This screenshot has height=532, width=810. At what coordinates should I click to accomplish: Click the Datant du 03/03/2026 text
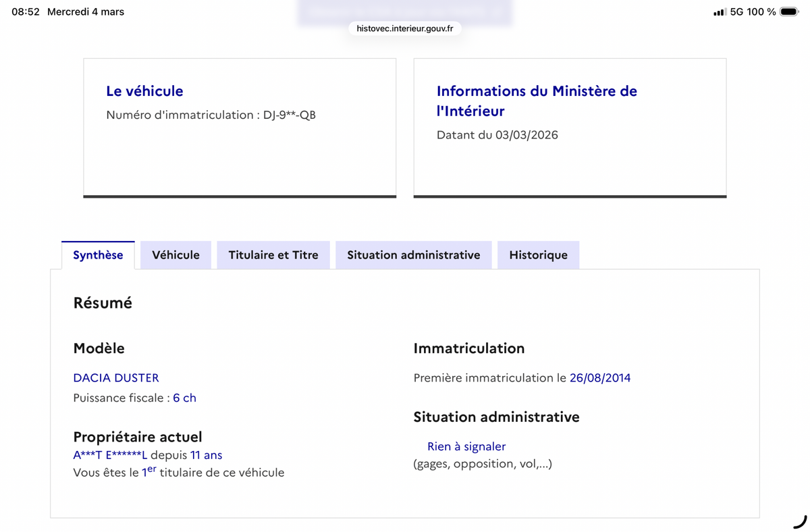(x=497, y=135)
